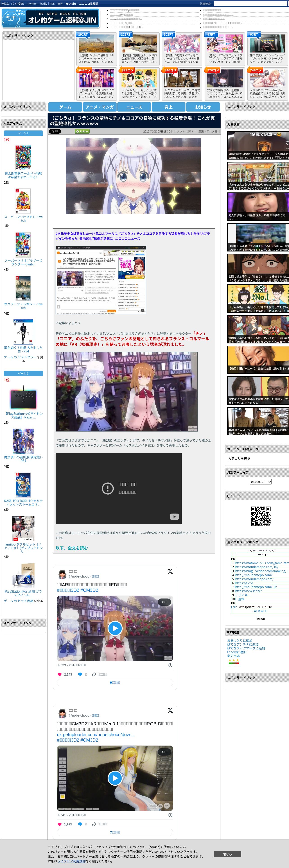Click the 記事検索 search input field
Image resolution: width=289 pixels, height=868 pixels.
pyautogui.click(x=251, y=4)
